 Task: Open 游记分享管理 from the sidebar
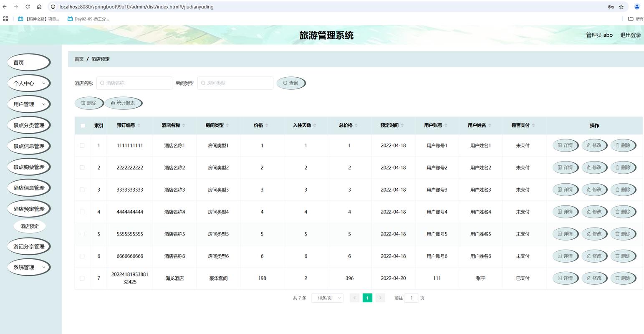(28, 246)
